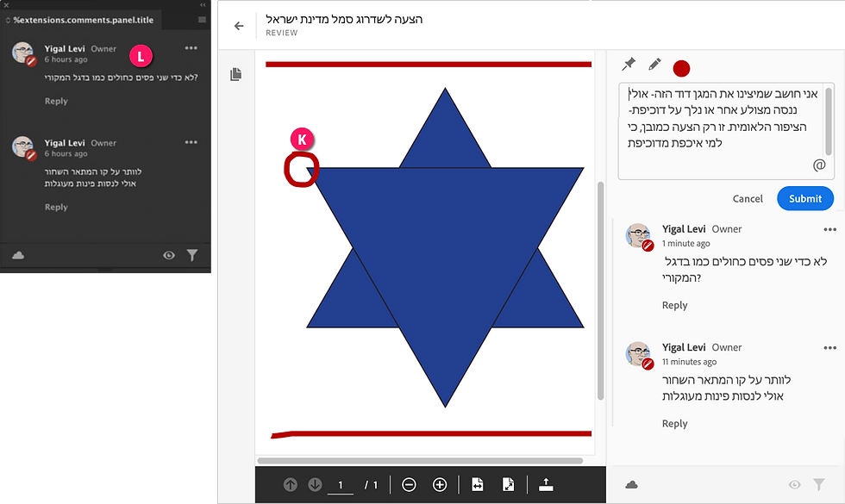The width and height of the screenshot is (845, 504).
Task: Open the pages thumbnail icon in sidebar
Action: 235,74
